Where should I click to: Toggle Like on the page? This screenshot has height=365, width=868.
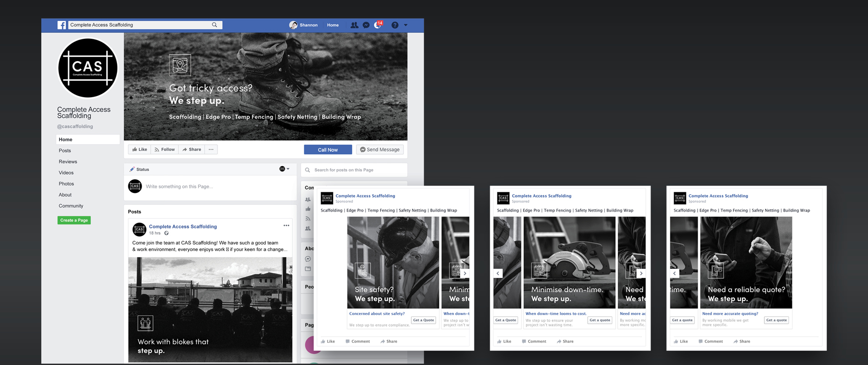click(x=140, y=149)
